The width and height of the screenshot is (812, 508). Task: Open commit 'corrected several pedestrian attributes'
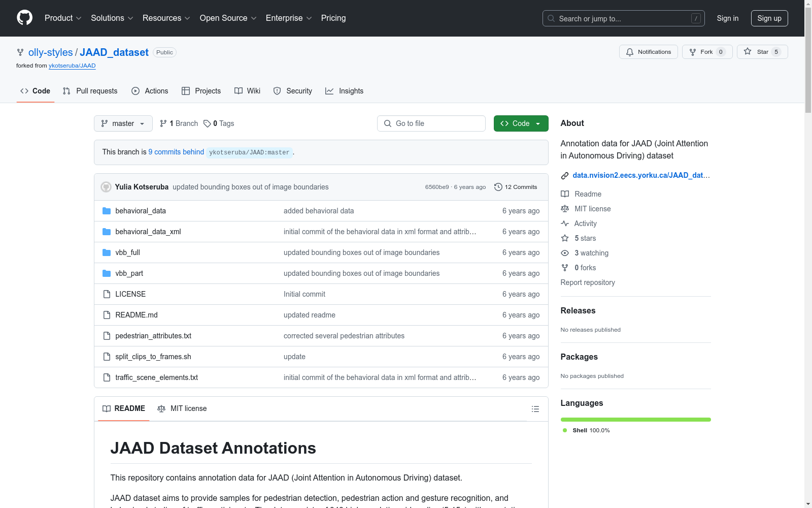(x=344, y=336)
